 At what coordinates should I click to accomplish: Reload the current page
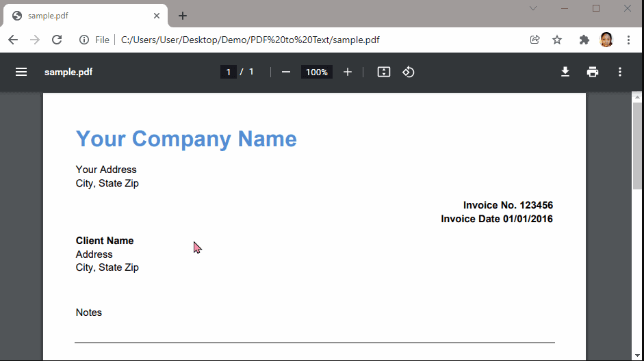pyautogui.click(x=57, y=40)
